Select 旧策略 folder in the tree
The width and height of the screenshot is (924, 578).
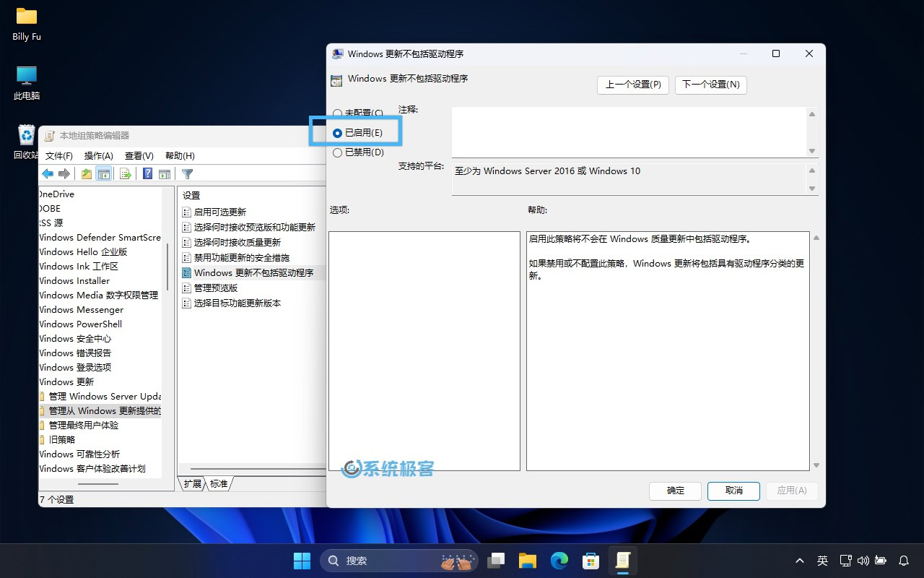[61, 439]
